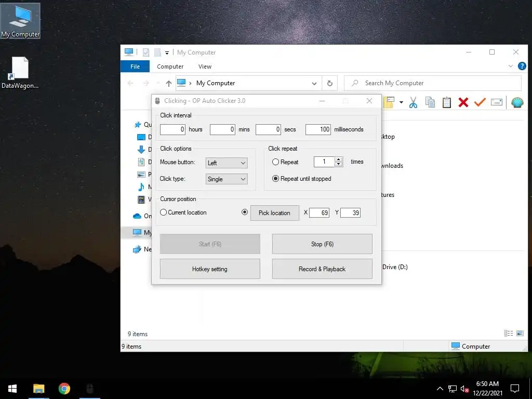Switch to large icons view in status bar

pos(520,333)
